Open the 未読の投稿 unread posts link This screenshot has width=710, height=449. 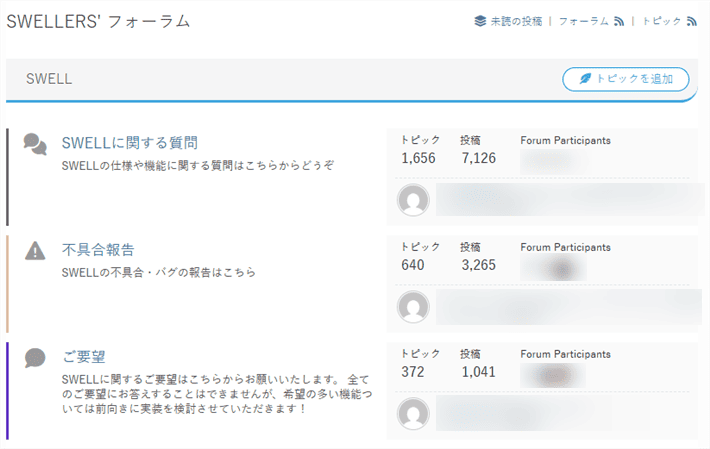pos(516,21)
